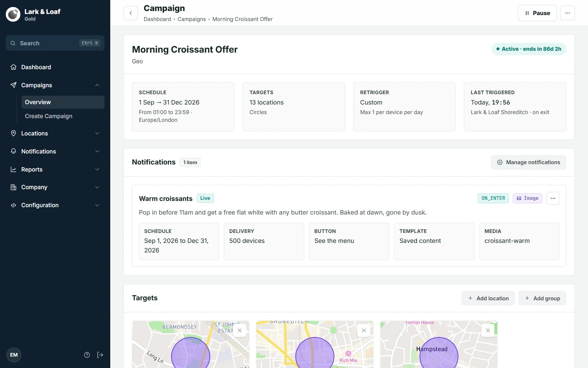Click the Notifications bell icon
Screen dimensions: 588x368
(x=14, y=151)
